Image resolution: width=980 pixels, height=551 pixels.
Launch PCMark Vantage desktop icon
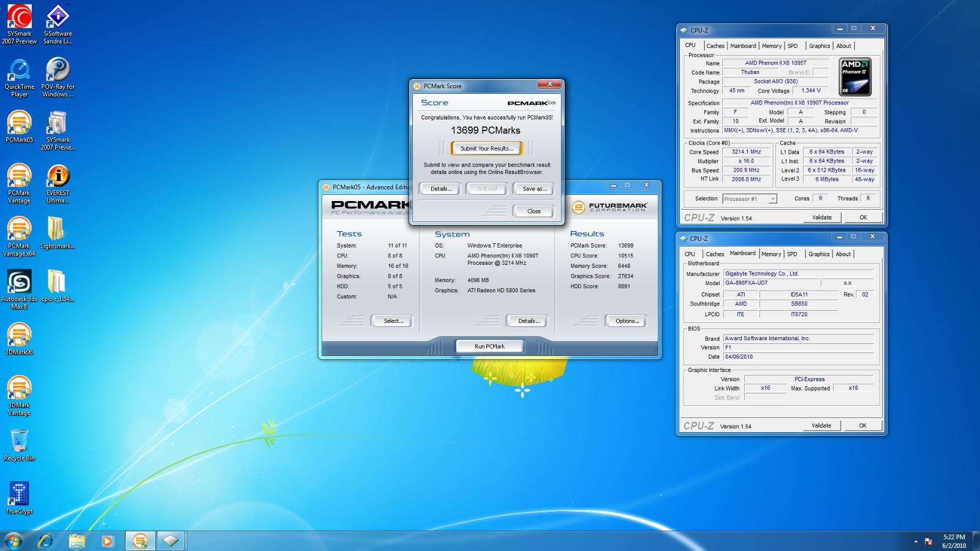coord(19,184)
